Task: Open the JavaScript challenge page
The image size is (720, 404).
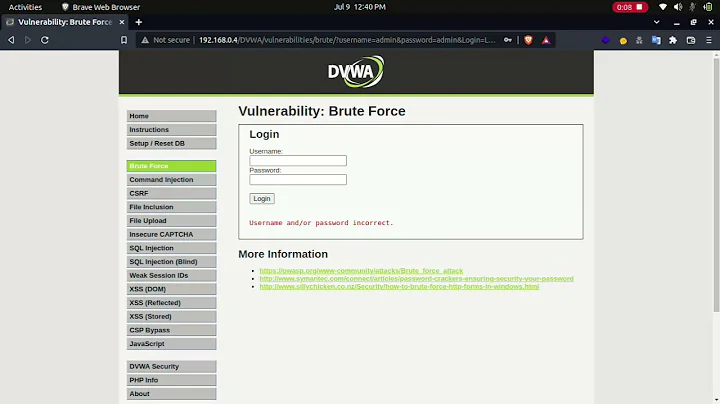Action: 171,344
